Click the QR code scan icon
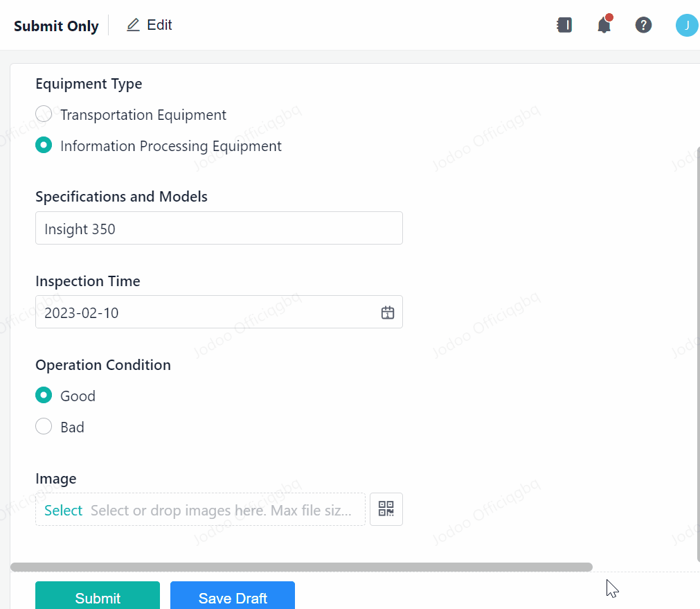700x609 pixels. [386, 509]
